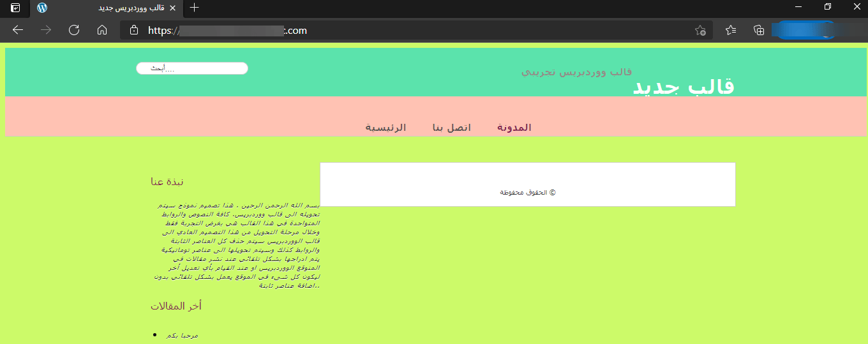Viewport: 868px width, 344px height.
Task: Open the مرحبا بكم post link
Action: tap(182, 335)
